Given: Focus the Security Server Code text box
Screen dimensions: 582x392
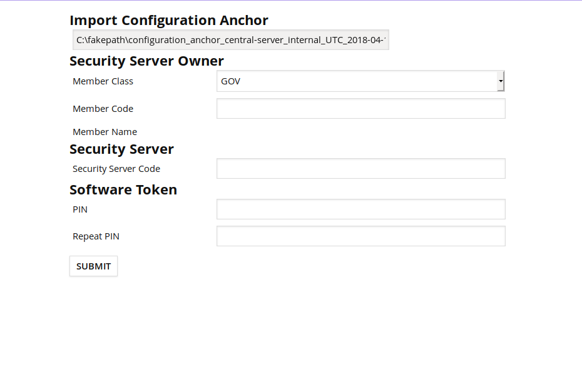Looking at the screenshot, I should click(360, 169).
